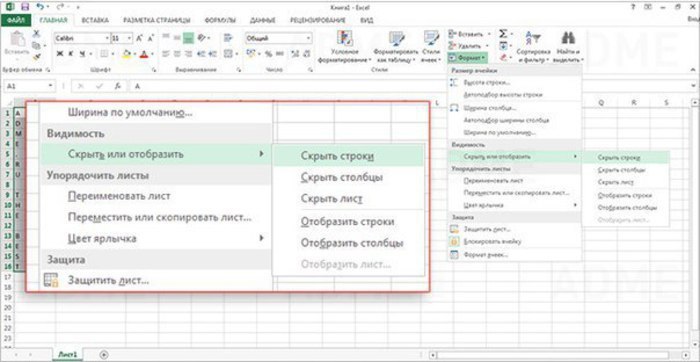Image resolution: width=700 pixels, height=362 pixels.
Task: Cut the selection with the scissors icon
Action: [x=37, y=33]
